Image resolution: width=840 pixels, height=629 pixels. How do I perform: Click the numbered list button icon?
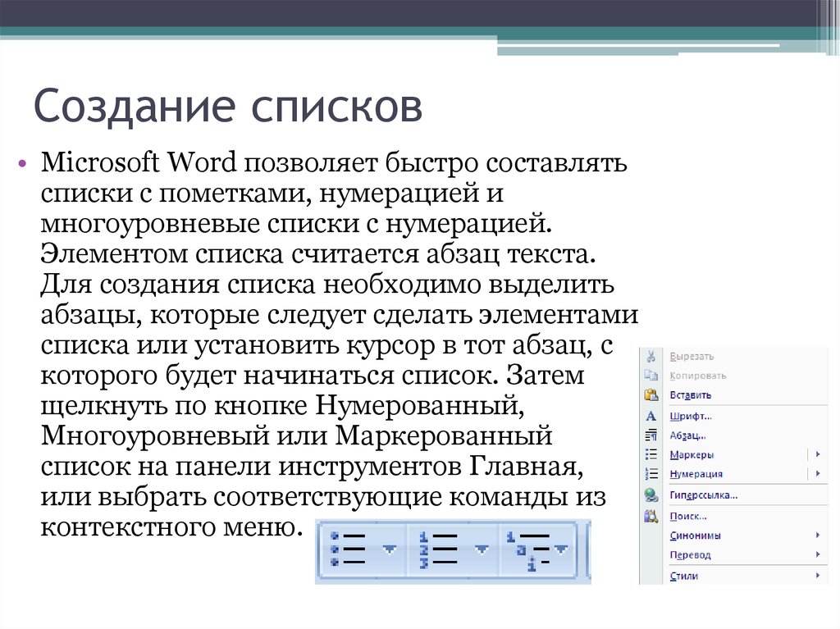[x=438, y=549]
